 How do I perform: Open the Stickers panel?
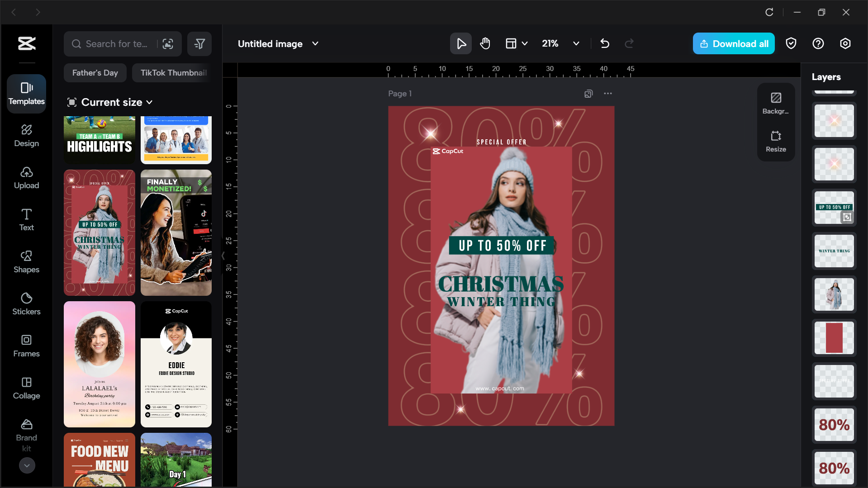(26, 303)
